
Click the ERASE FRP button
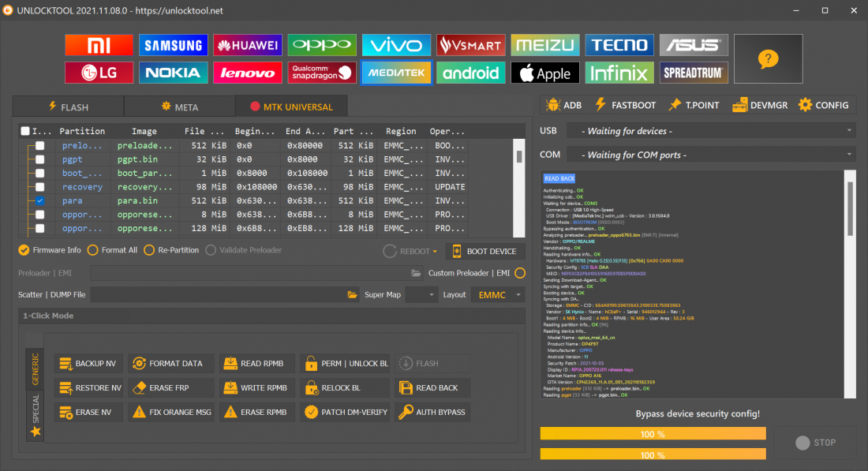[171, 388]
